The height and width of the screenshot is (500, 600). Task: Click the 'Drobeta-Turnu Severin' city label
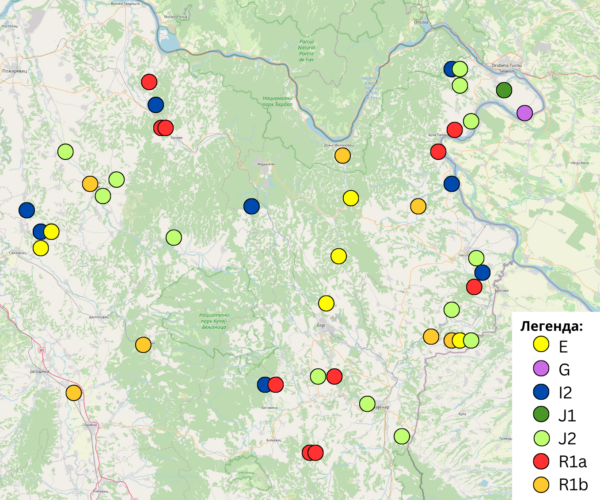pos(507,68)
